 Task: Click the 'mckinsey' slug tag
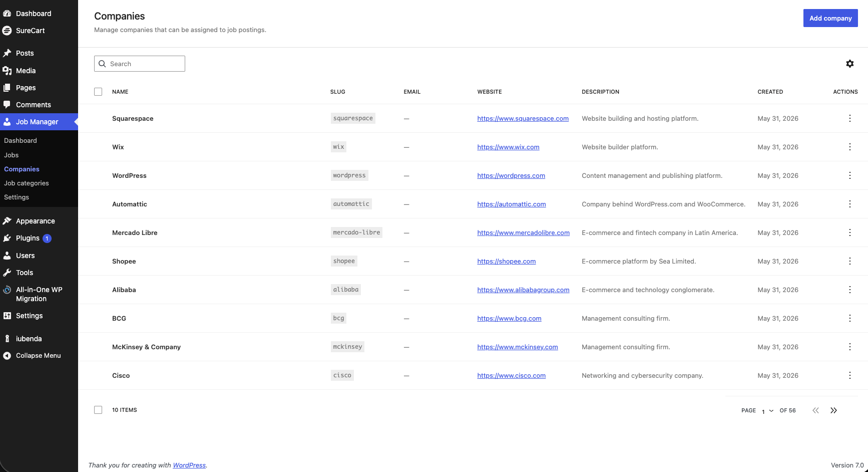[347, 347]
